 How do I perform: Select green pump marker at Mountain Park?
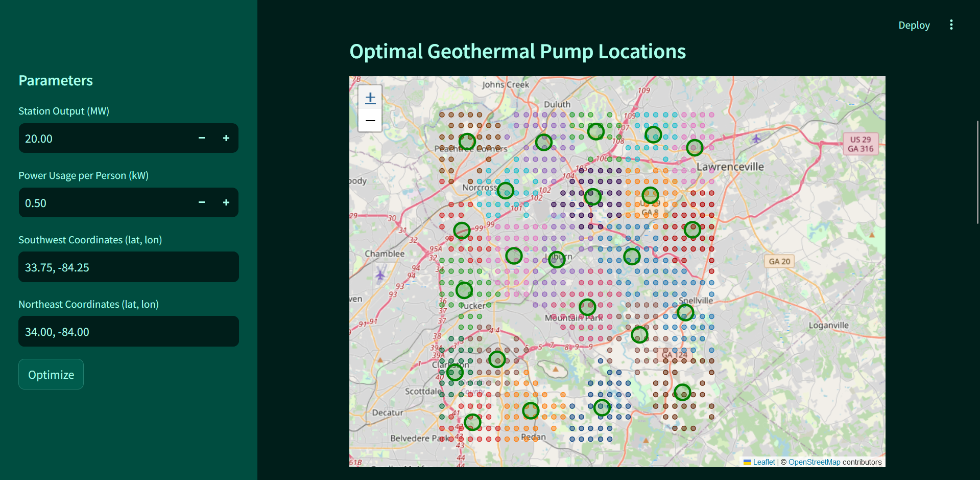pos(587,307)
